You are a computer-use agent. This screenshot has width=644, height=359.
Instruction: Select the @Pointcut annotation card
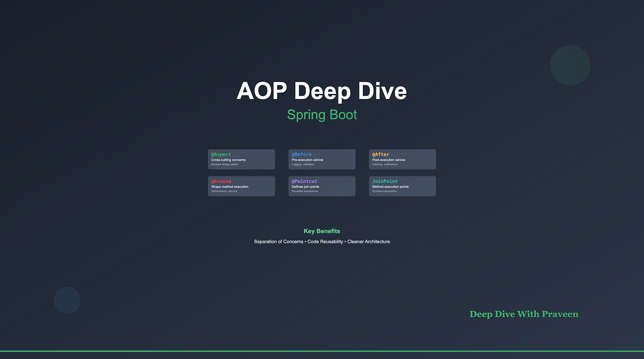click(322, 186)
